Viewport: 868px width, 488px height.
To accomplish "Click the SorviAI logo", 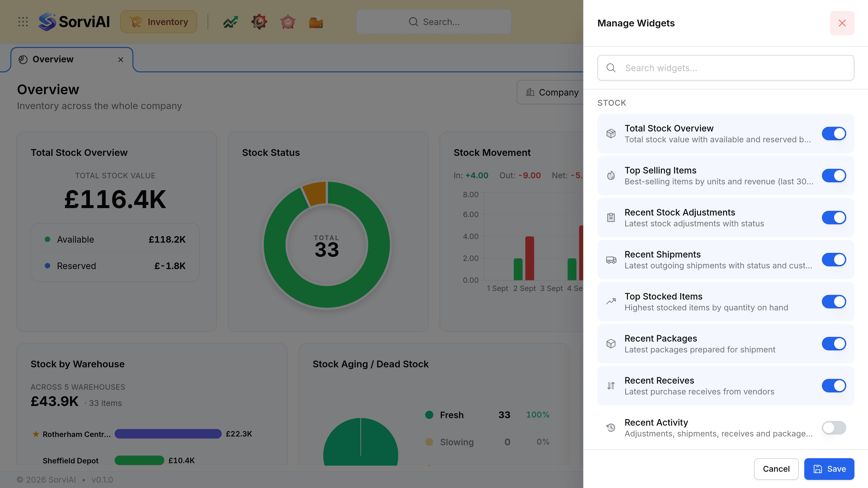I will pyautogui.click(x=74, y=22).
